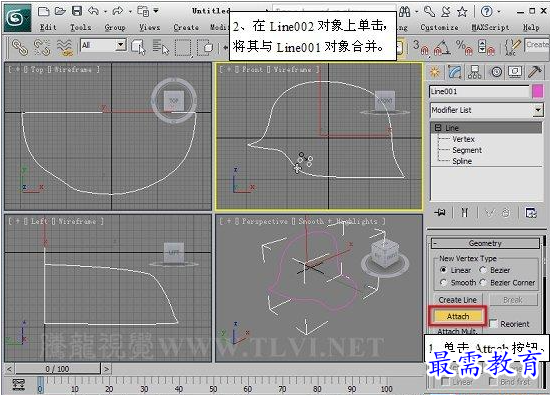This screenshot has width=550, height=395.
Task: Open the Customize menu
Action: (x=439, y=27)
